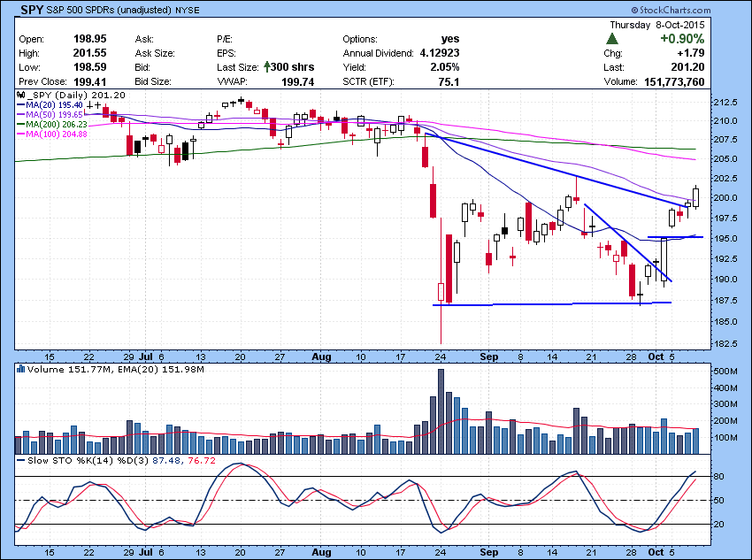Select the MA(50) purple legend line

click(20, 115)
